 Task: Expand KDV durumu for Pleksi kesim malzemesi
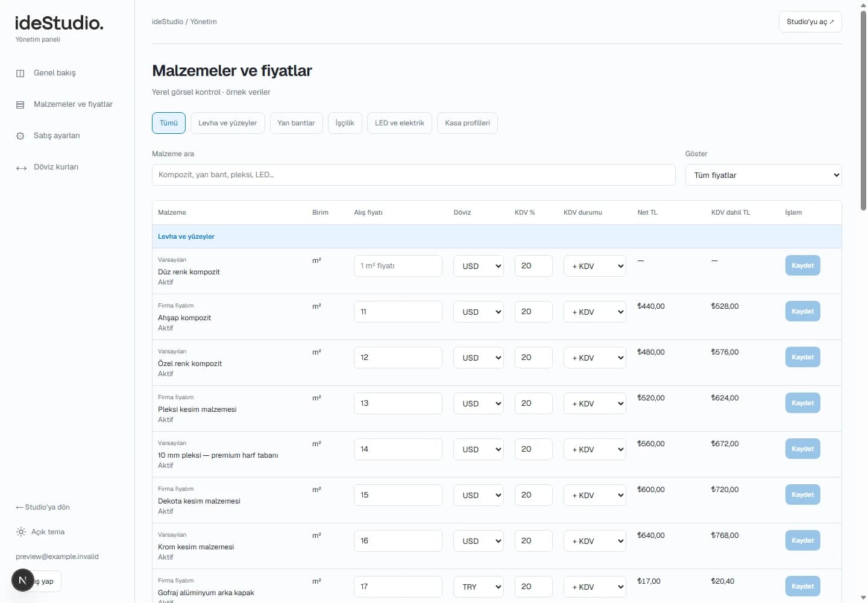(x=595, y=403)
